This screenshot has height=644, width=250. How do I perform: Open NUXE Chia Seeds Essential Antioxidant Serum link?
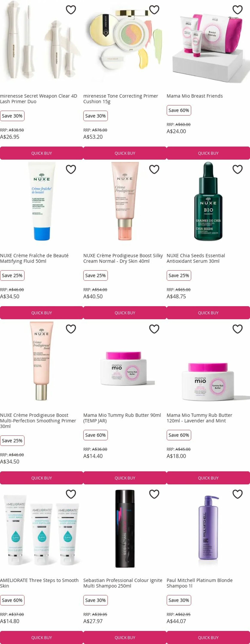point(196,258)
